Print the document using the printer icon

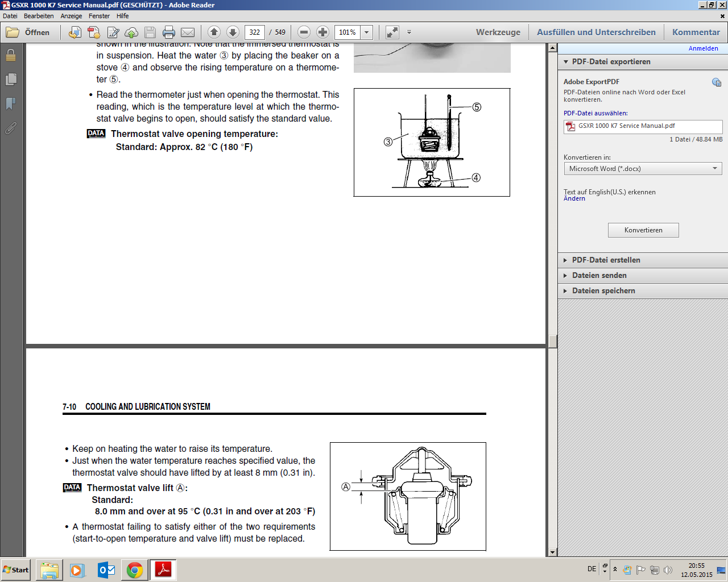coord(169,32)
